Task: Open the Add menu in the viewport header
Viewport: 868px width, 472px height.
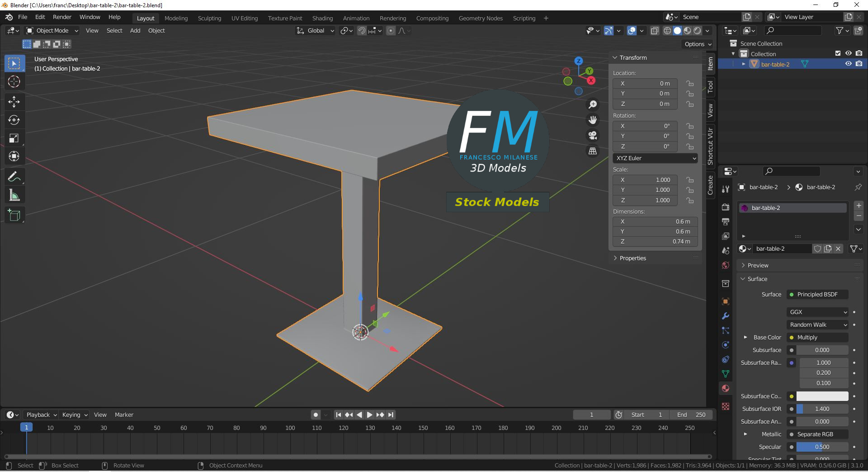Action: [135, 31]
